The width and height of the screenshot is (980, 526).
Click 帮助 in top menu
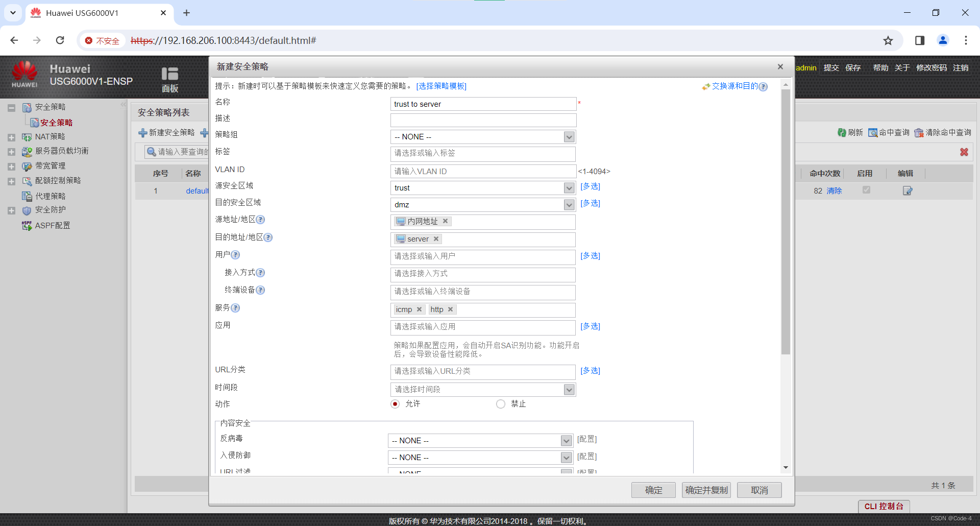(880, 67)
